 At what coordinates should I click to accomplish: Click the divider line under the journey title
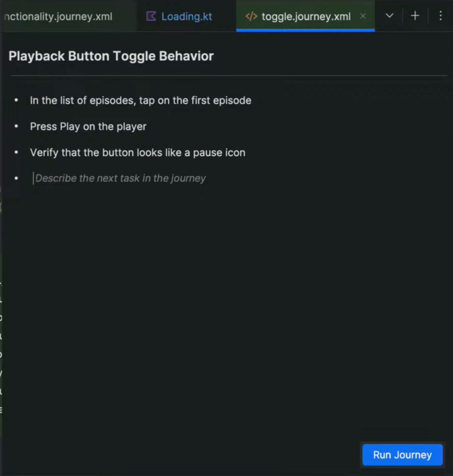(x=229, y=75)
